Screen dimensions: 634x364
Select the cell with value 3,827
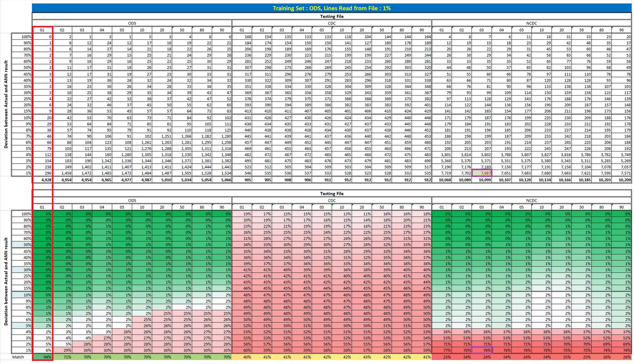[x=541, y=155]
